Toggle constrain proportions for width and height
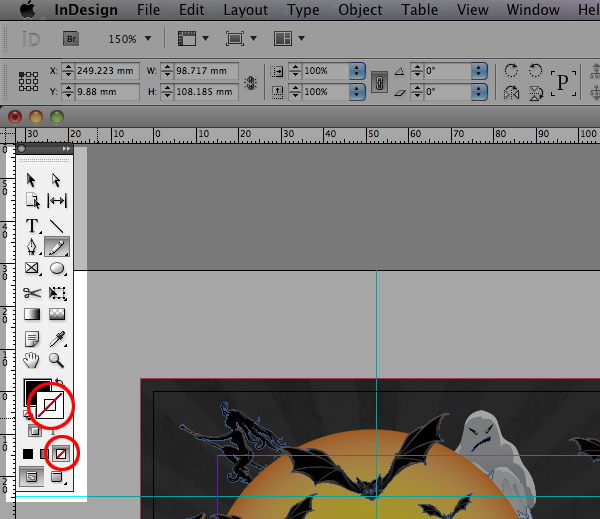The width and height of the screenshot is (600, 519). pos(251,82)
